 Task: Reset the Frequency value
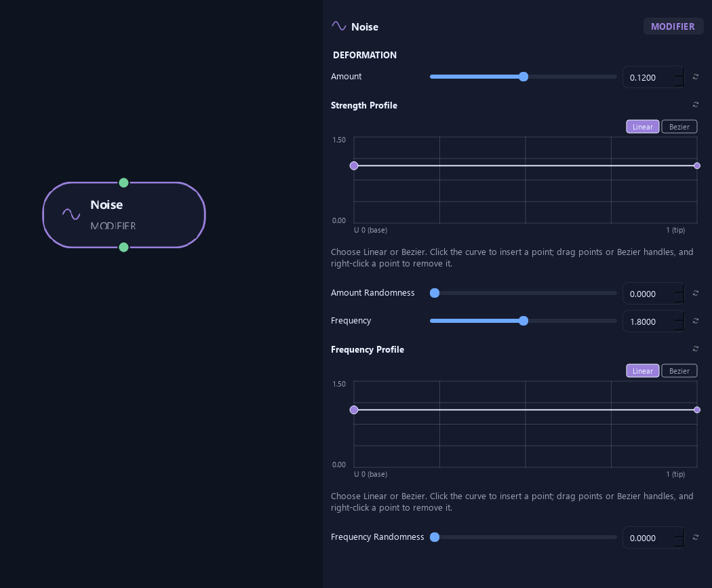click(695, 321)
